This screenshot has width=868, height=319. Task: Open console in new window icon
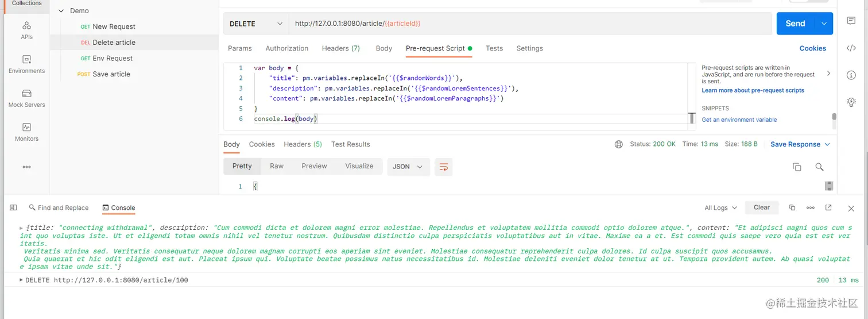828,207
